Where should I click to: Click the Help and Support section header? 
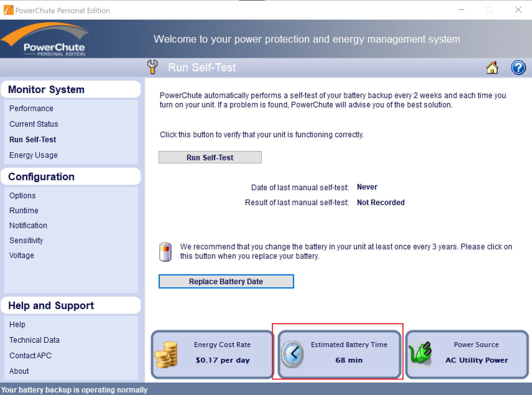(x=71, y=306)
